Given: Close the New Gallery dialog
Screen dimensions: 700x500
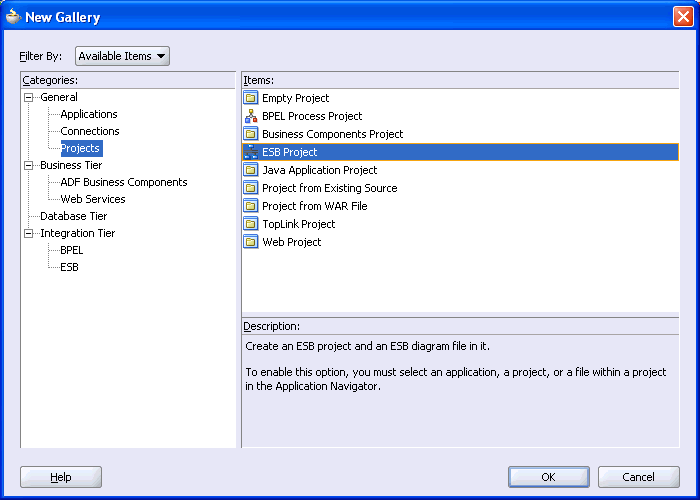Looking at the screenshot, I should [x=683, y=17].
